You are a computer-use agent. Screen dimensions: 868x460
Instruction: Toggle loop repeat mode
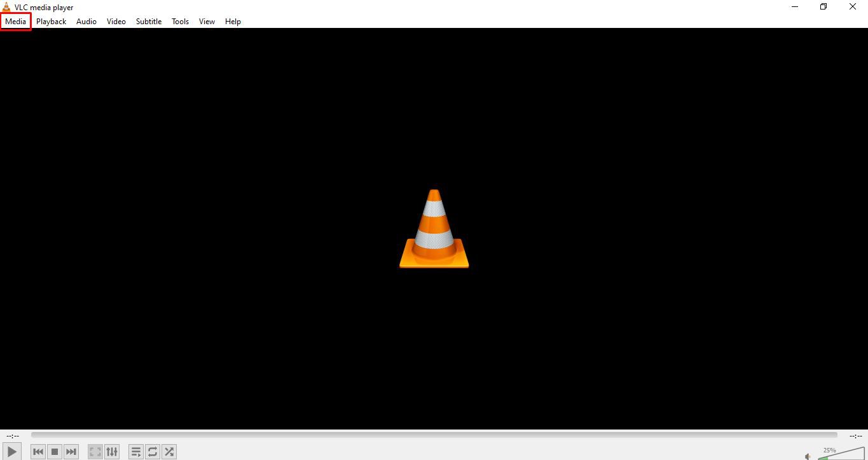pos(153,452)
